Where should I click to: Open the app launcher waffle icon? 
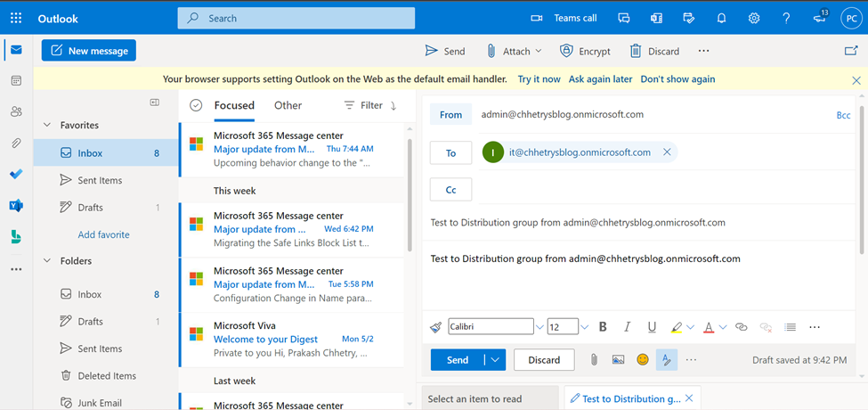[16, 19]
